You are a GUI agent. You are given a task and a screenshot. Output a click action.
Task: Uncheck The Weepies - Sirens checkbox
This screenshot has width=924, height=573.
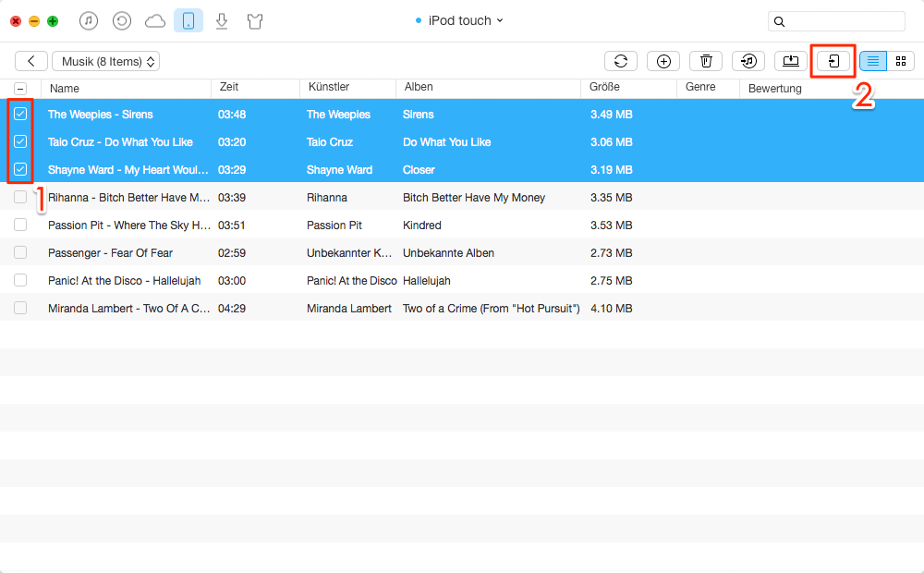tap(20, 114)
